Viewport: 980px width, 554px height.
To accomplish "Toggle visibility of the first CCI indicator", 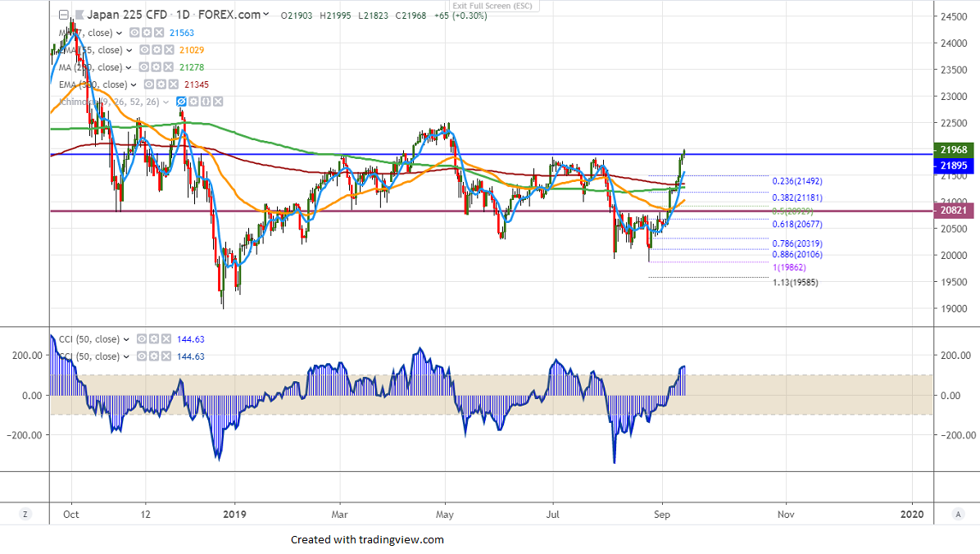I will pos(141,339).
